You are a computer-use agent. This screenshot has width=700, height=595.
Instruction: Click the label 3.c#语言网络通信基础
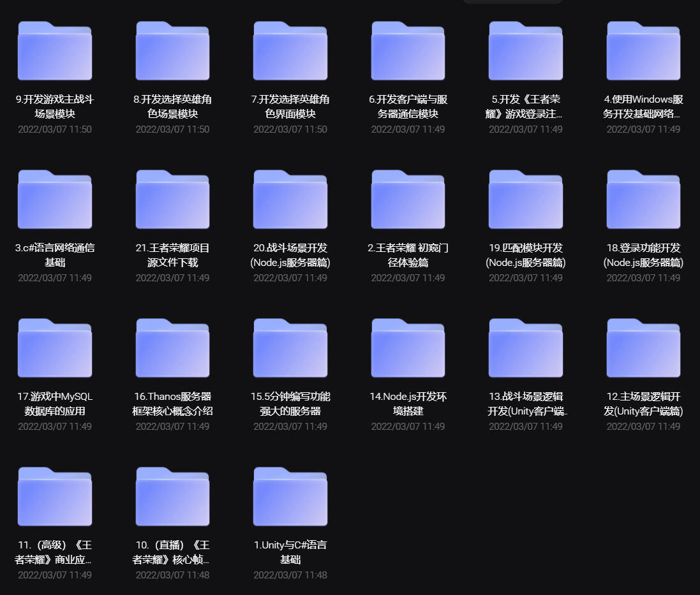[55, 255]
